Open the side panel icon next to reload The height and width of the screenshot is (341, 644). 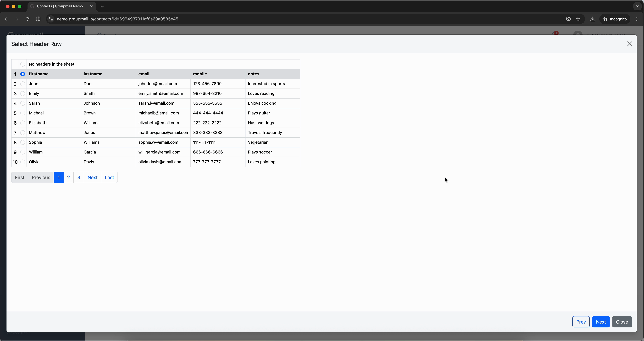pos(38,19)
